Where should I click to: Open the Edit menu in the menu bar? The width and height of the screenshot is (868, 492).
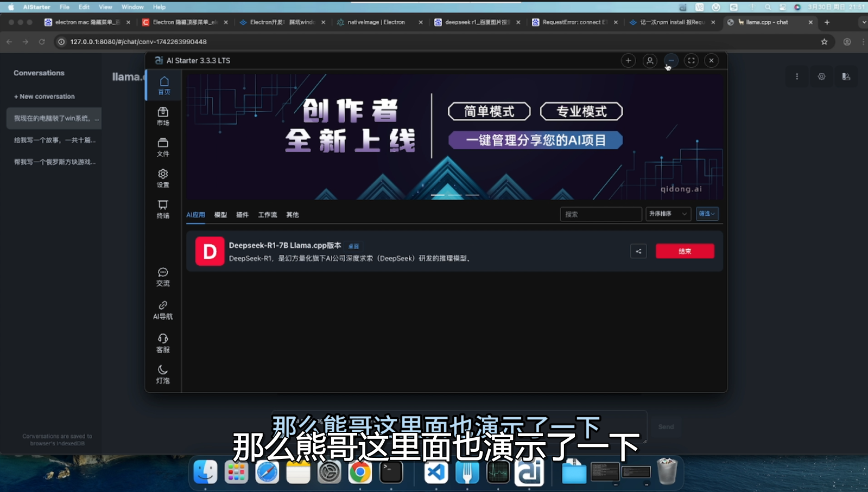[84, 7]
